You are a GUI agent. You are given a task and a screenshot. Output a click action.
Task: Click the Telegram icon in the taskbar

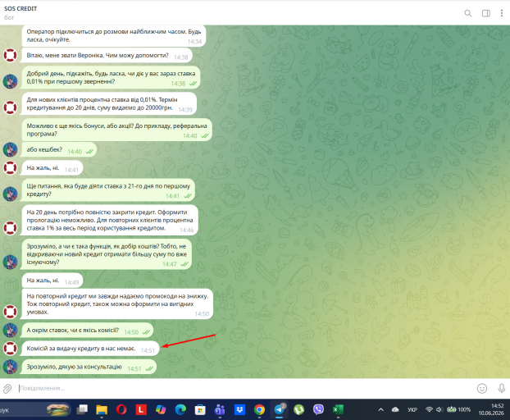[x=279, y=409]
